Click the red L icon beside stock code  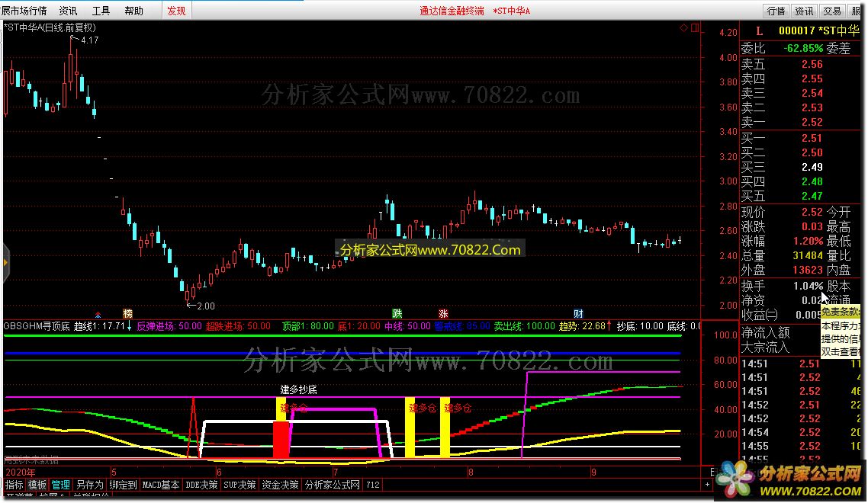(x=760, y=31)
